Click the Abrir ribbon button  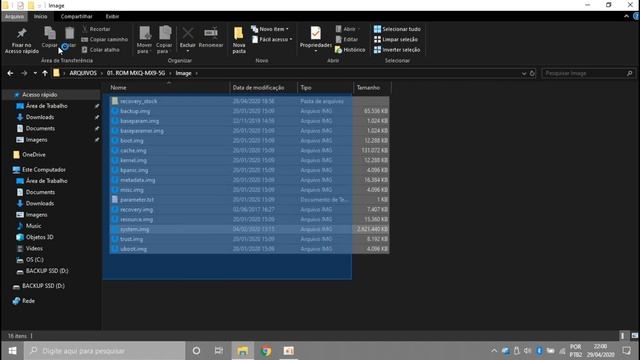347,29
